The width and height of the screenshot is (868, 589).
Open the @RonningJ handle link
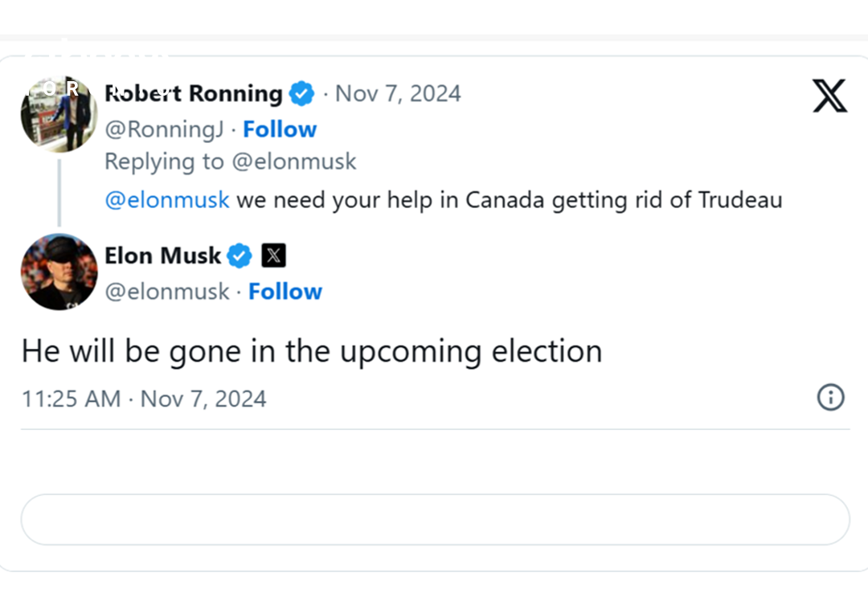click(164, 129)
